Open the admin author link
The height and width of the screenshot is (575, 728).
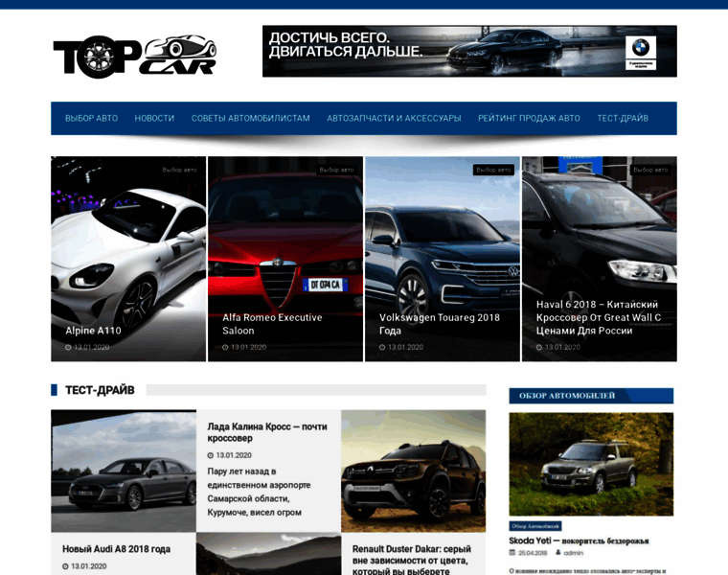tap(574, 553)
